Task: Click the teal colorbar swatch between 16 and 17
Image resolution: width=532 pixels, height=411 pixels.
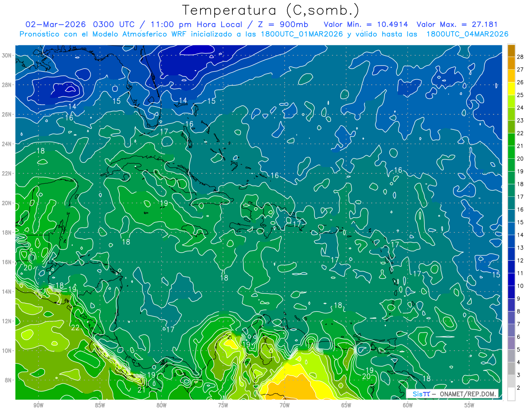Action: (511, 203)
